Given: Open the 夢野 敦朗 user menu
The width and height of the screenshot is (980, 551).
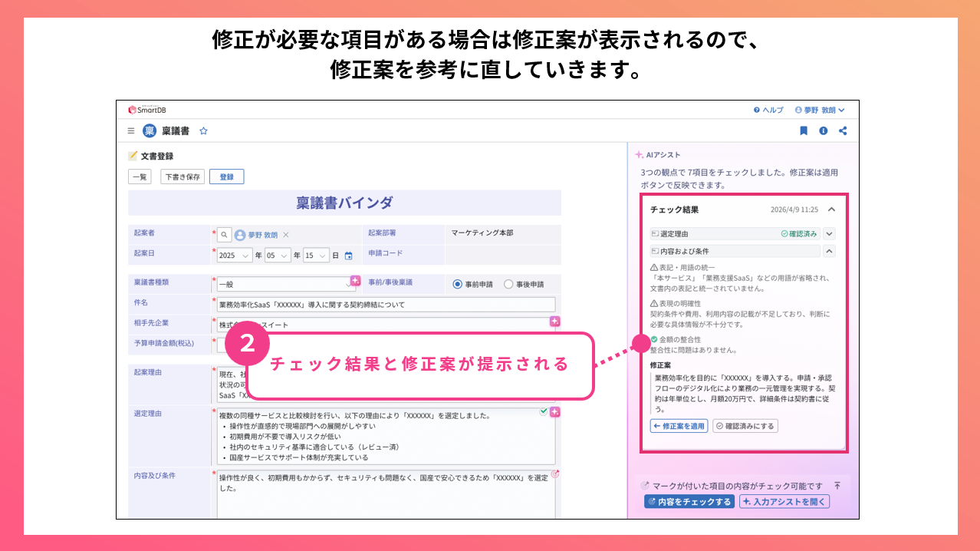Looking at the screenshot, I should tap(820, 110).
